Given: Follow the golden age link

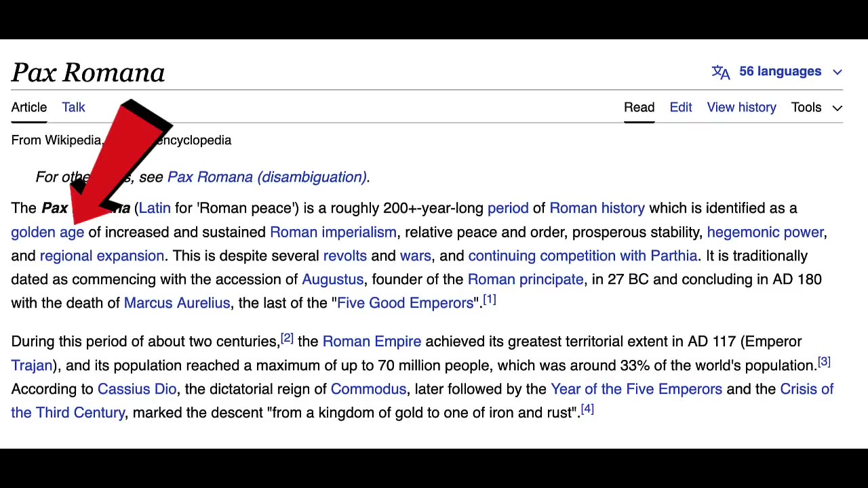Looking at the screenshot, I should click(x=47, y=232).
